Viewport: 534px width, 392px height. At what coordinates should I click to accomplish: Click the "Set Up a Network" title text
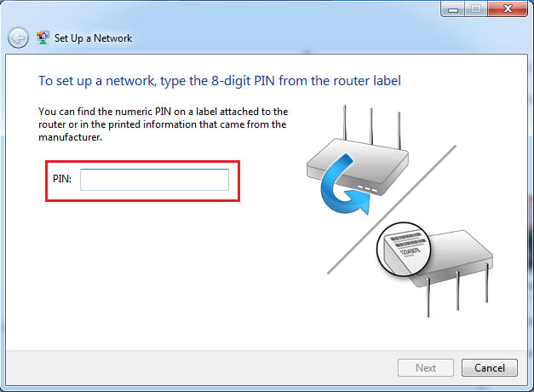click(x=93, y=38)
